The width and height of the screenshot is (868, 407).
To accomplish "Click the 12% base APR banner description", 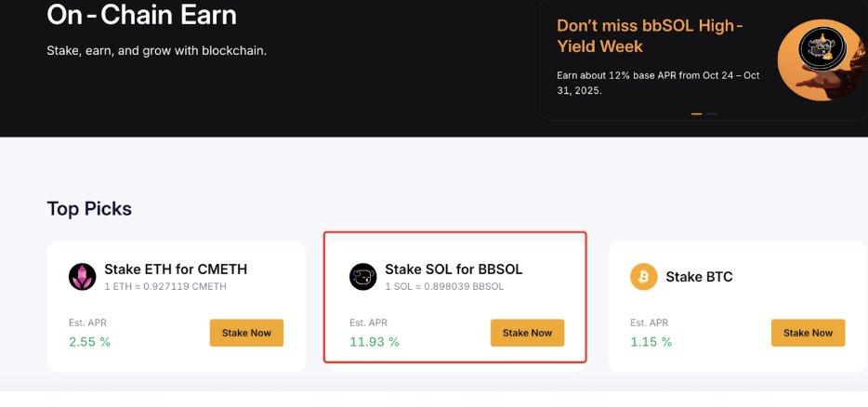I will (x=658, y=83).
